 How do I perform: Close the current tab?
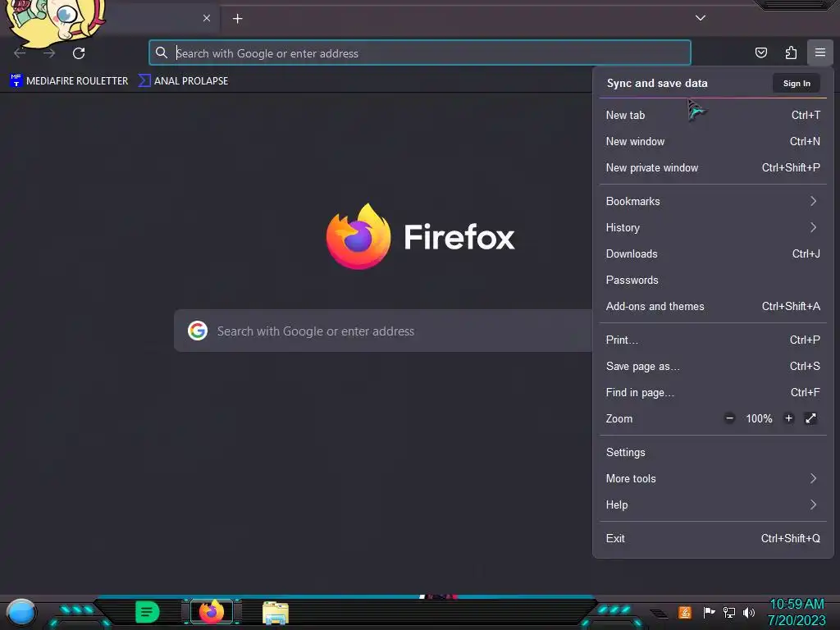point(206,18)
